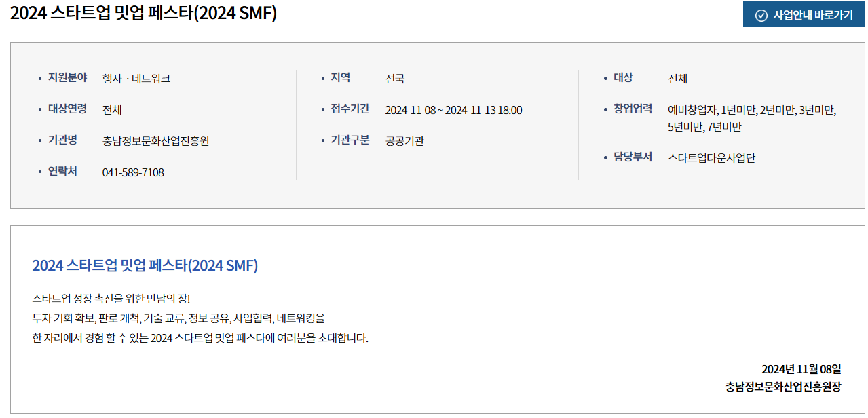Click the 행사 · 네트워크 value
Screen dimensions: 868x418
[x=136, y=79]
